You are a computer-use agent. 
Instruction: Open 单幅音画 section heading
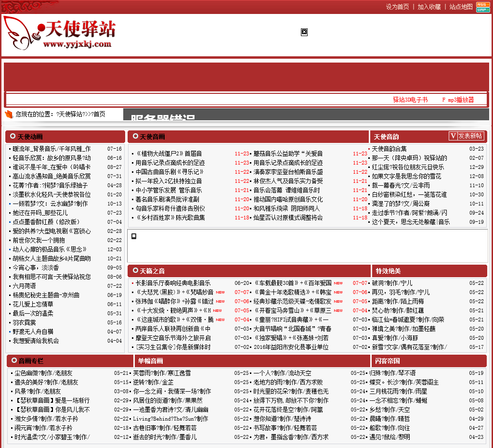pyautogui.click(x=151, y=361)
